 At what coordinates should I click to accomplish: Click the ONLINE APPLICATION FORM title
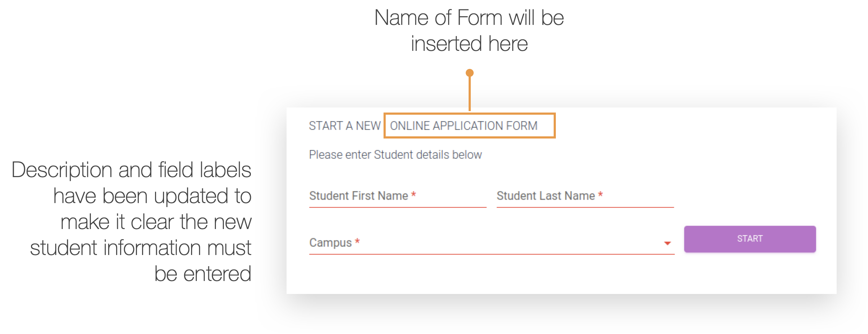click(x=464, y=126)
